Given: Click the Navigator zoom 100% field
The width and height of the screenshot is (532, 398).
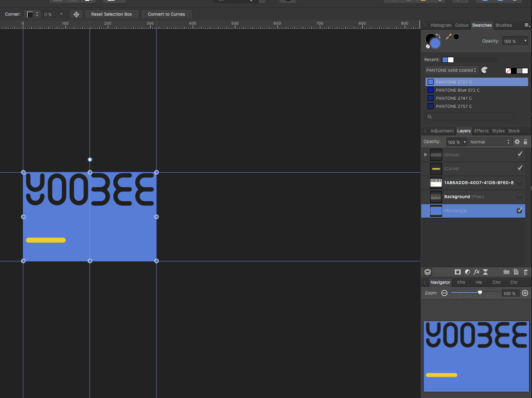Looking at the screenshot, I should [510, 293].
